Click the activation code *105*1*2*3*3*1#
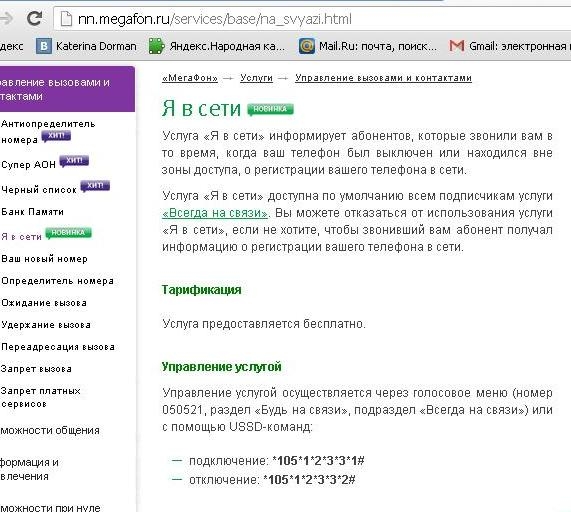The image size is (571, 512). pos(318,461)
